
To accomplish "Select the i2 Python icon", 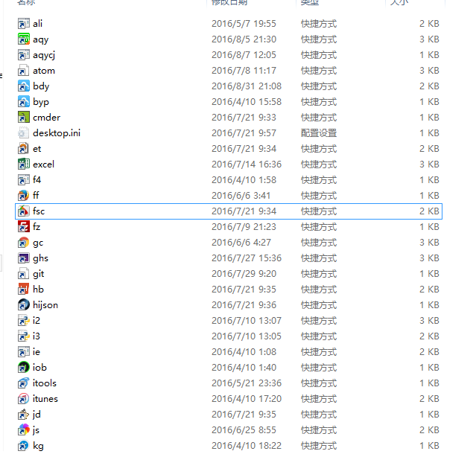I will point(24,321).
